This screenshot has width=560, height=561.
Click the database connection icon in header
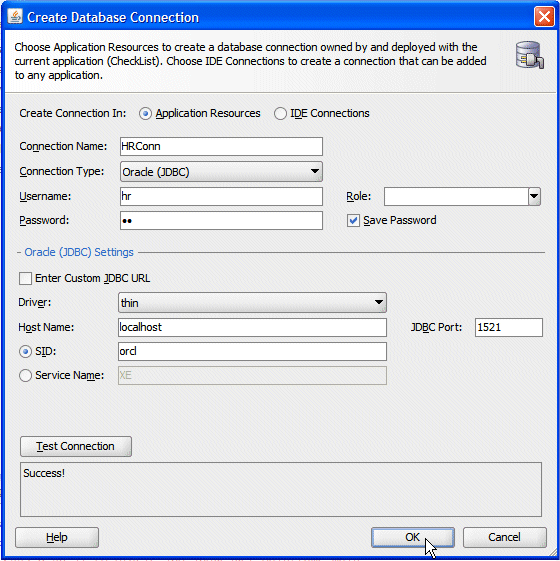pos(530,55)
